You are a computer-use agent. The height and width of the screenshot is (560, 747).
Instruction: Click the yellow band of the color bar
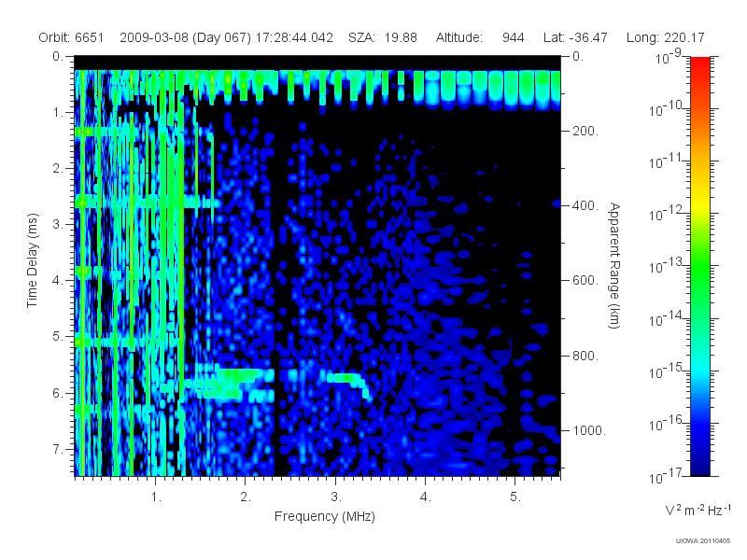(699, 203)
